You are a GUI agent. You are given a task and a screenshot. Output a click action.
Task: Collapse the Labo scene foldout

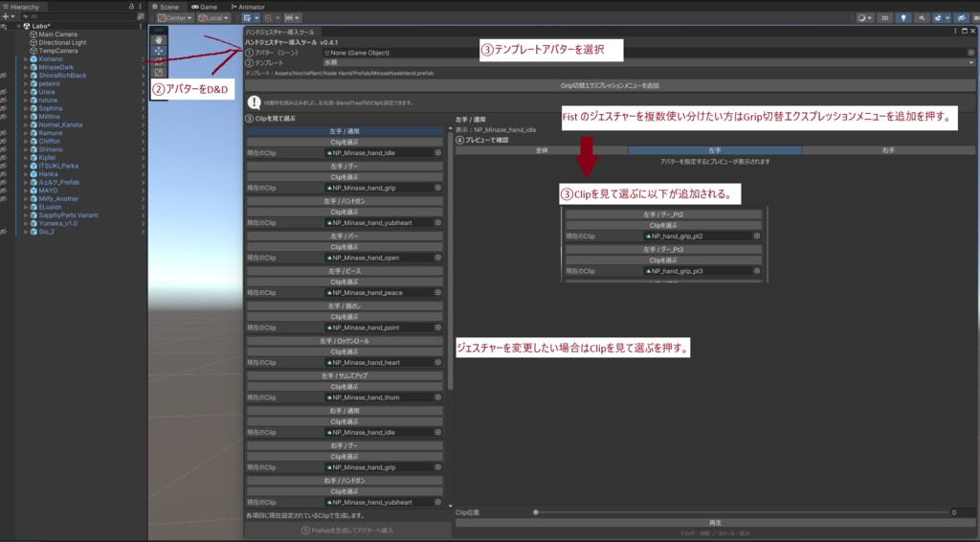pyautogui.click(x=19, y=26)
